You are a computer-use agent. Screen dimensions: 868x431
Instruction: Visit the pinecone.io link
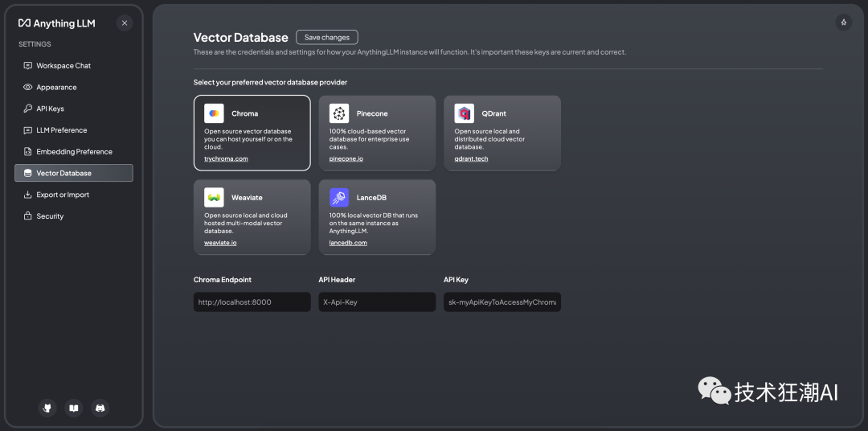346,159
